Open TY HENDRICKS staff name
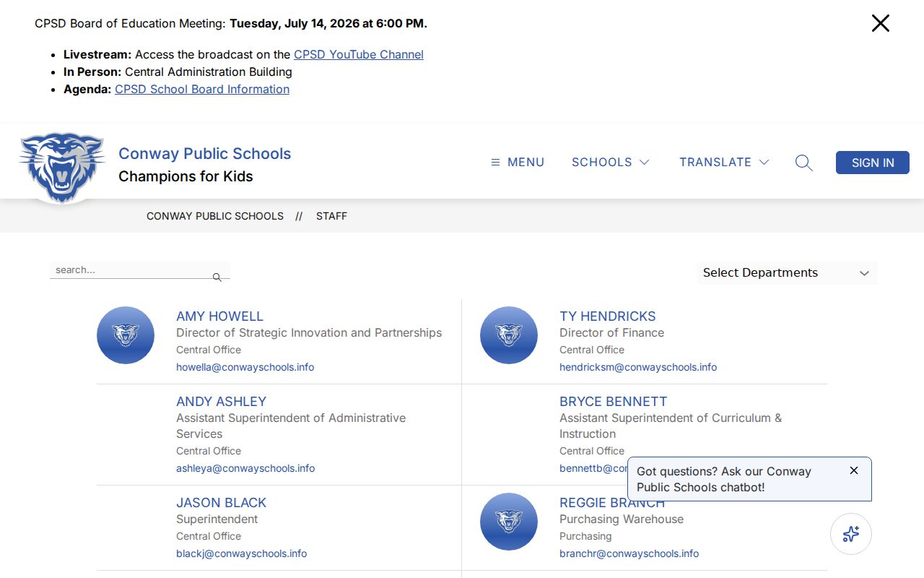Screen dimensions: 924x578 [607, 316]
